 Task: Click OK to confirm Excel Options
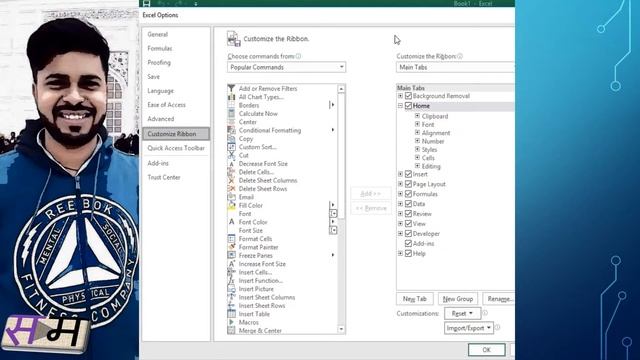(x=486, y=350)
